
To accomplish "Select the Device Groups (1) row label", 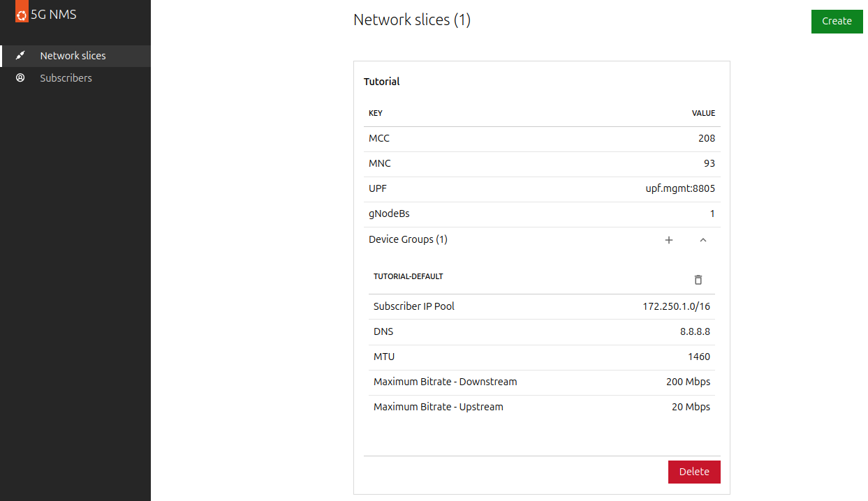I will coord(408,239).
